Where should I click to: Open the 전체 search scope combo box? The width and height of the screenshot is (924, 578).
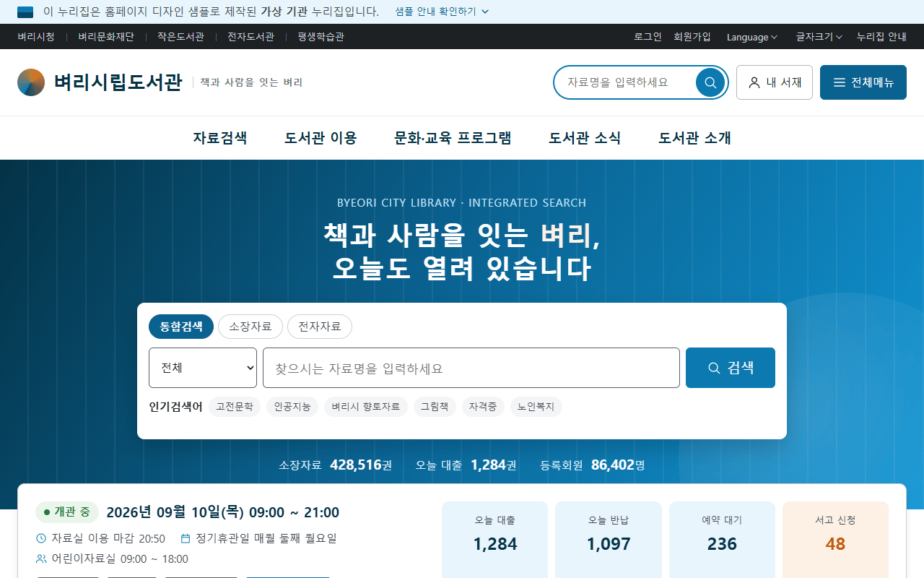203,368
